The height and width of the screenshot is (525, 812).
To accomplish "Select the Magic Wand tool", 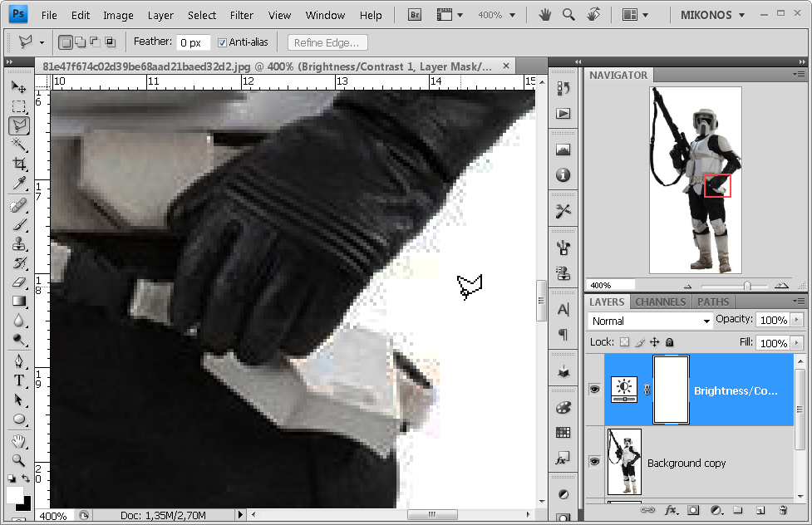I will pos(18,145).
